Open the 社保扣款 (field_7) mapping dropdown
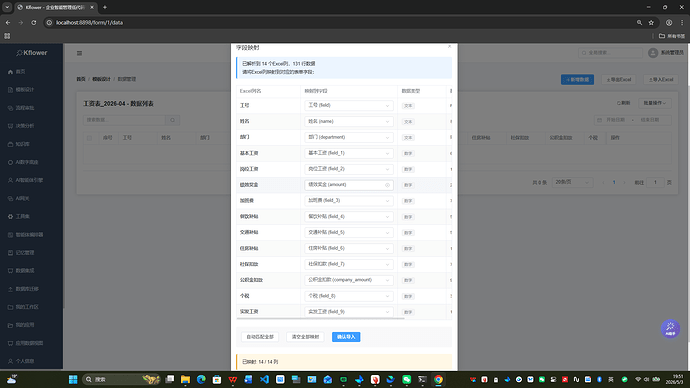The image size is (690, 388). tap(349, 264)
